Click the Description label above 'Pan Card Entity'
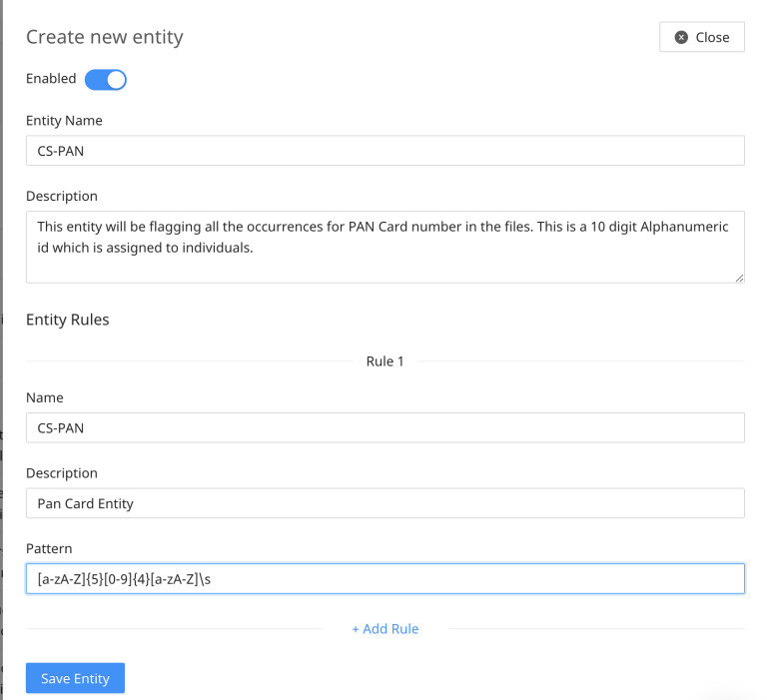The image size is (767, 700). (x=62, y=473)
